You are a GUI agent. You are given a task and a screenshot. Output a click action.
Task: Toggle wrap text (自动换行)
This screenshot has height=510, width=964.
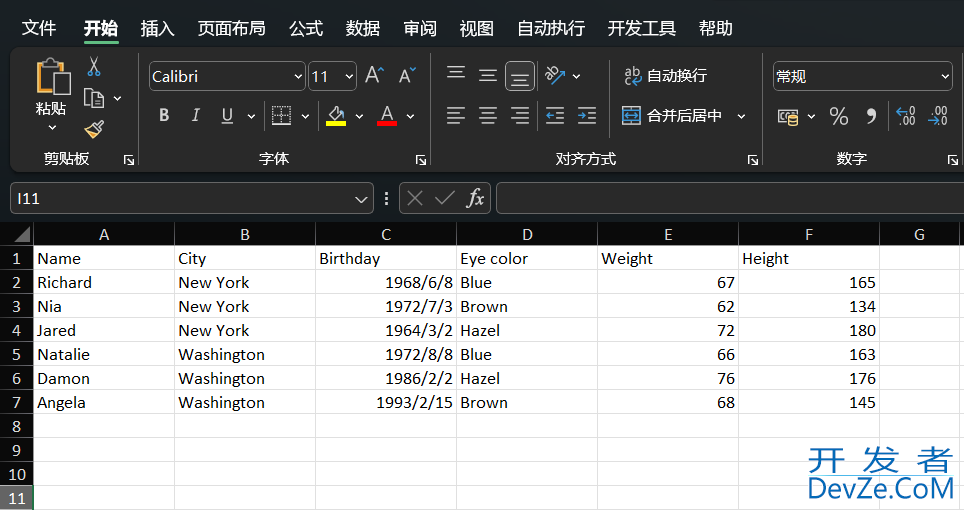[x=665, y=76]
